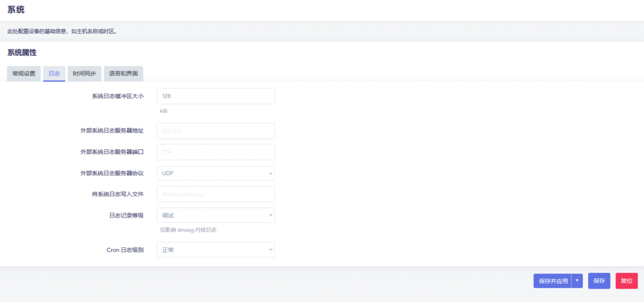Click the 将系统日志写入文件 label
Image resolution: width=644 pixels, height=302 pixels.
coord(118,194)
